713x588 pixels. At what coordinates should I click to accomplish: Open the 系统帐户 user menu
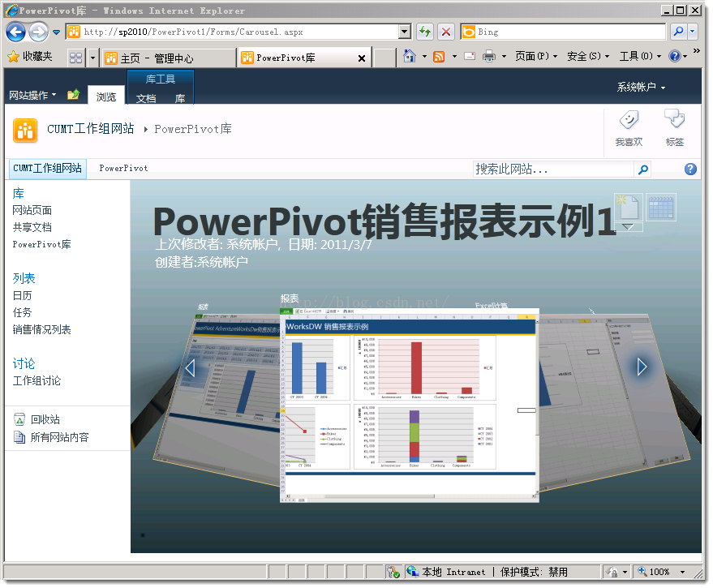click(x=641, y=87)
